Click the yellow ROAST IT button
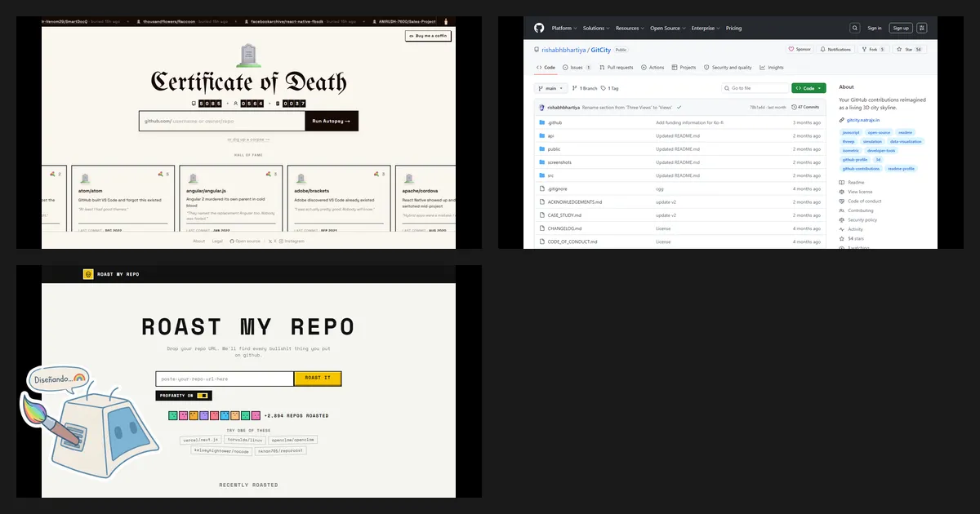The image size is (980, 514). 318,379
